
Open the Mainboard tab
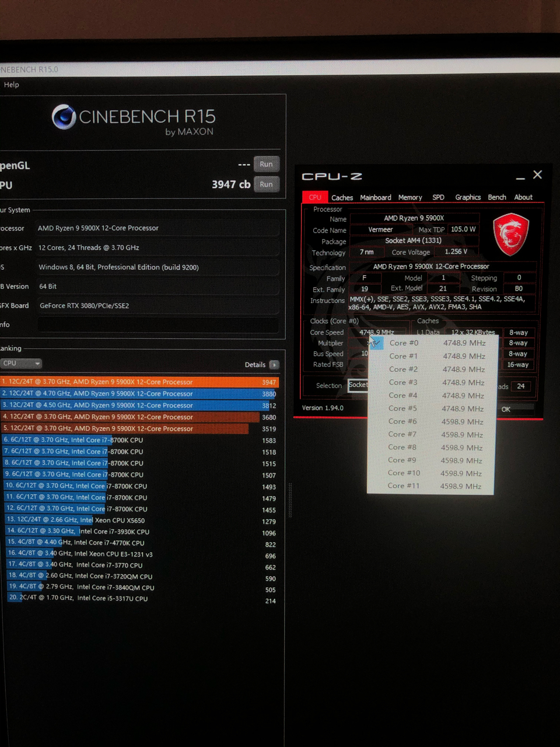[x=376, y=197]
